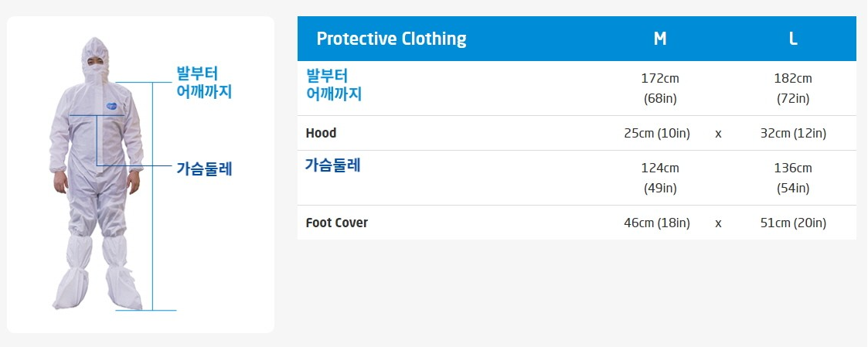Click the 51cm (20in) foot cover value
Viewport: 868px width, 347px height.
tap(793, 223)
